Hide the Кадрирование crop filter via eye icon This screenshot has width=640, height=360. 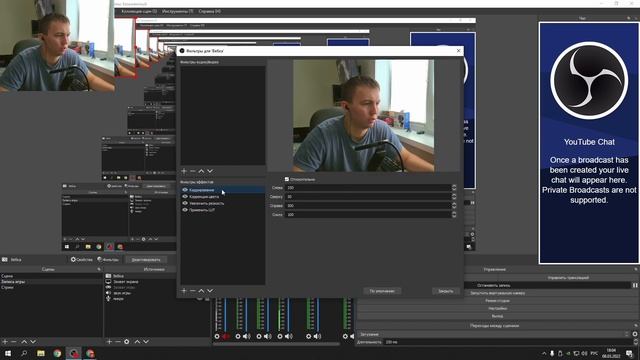pyautogui.click(x=185, y=190)
